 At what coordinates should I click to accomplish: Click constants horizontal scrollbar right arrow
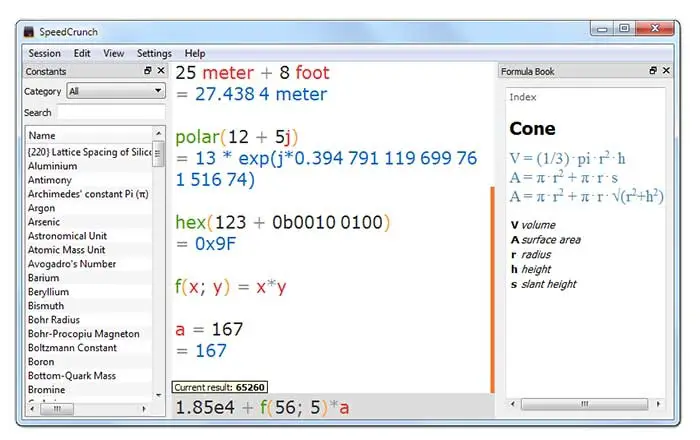144,409
